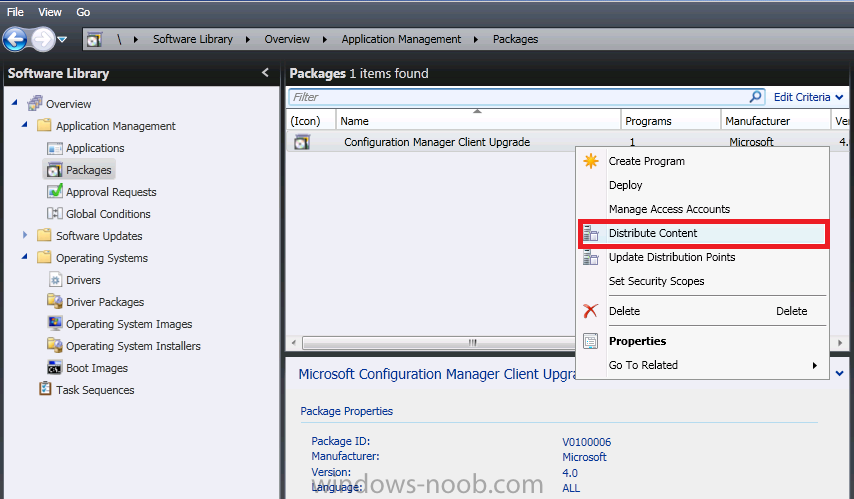Expand the Software Updates tree node

click(25, 235)
